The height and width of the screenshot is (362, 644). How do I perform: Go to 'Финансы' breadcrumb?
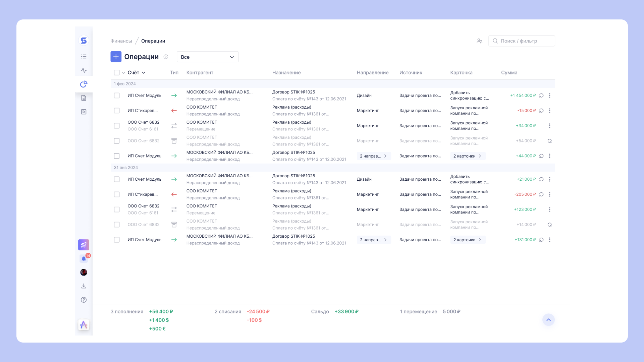[x=121, y=41]
